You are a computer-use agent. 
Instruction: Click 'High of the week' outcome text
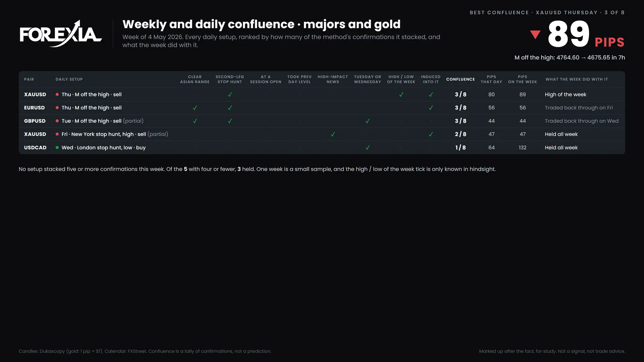point(566,95)
